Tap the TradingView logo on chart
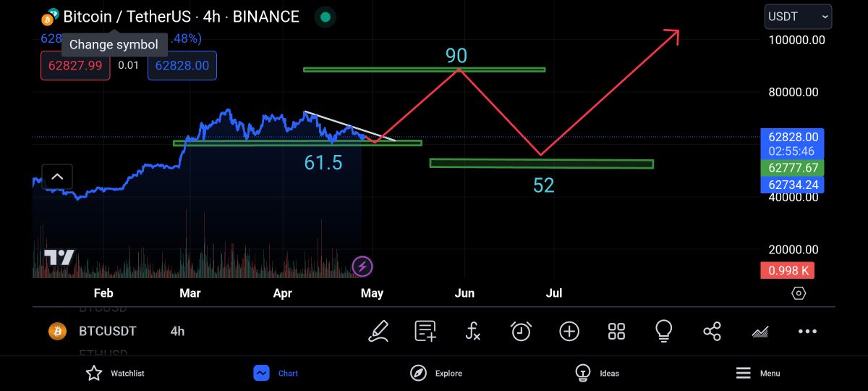 click(x=59, y=257)
